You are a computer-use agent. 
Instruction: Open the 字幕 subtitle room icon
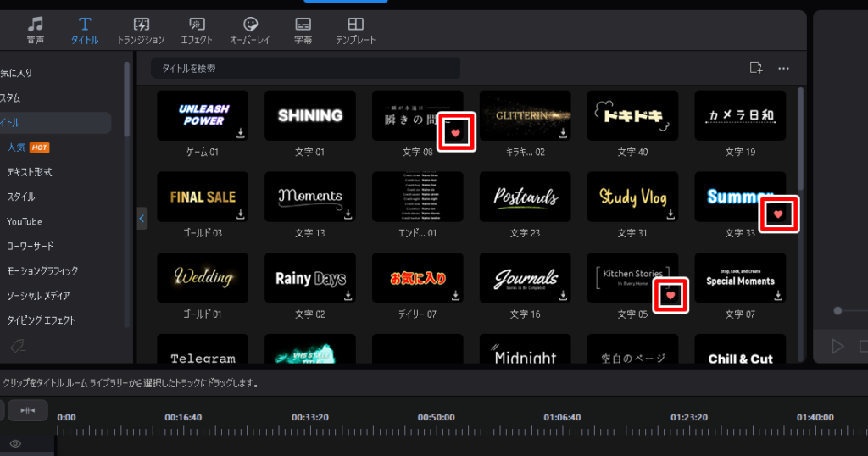pos(303,31)
